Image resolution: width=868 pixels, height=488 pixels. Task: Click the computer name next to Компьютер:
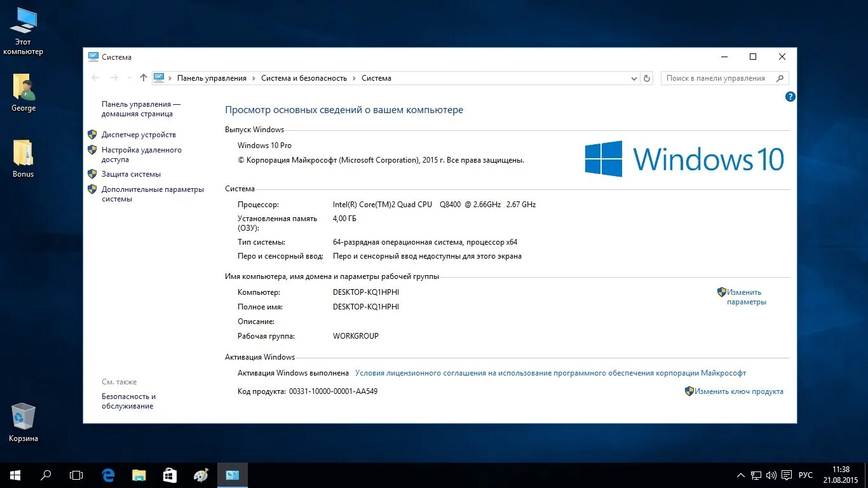click(x=366, y=292)
